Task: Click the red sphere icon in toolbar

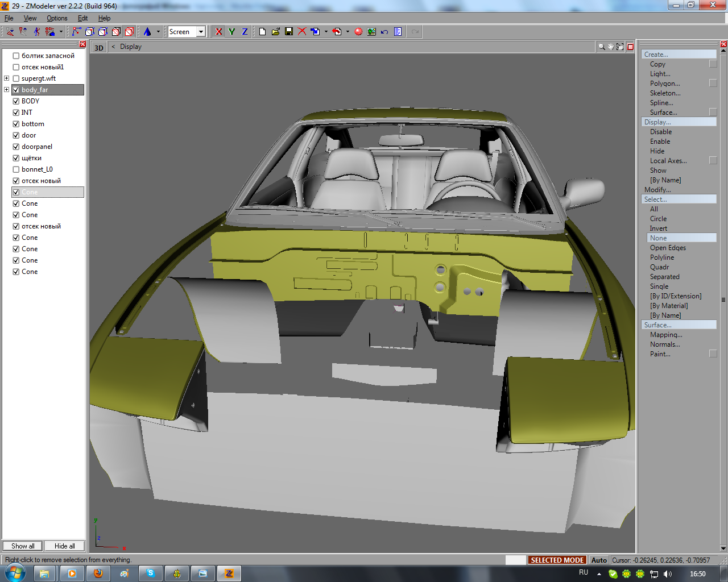Action: (x=358, y=32)
